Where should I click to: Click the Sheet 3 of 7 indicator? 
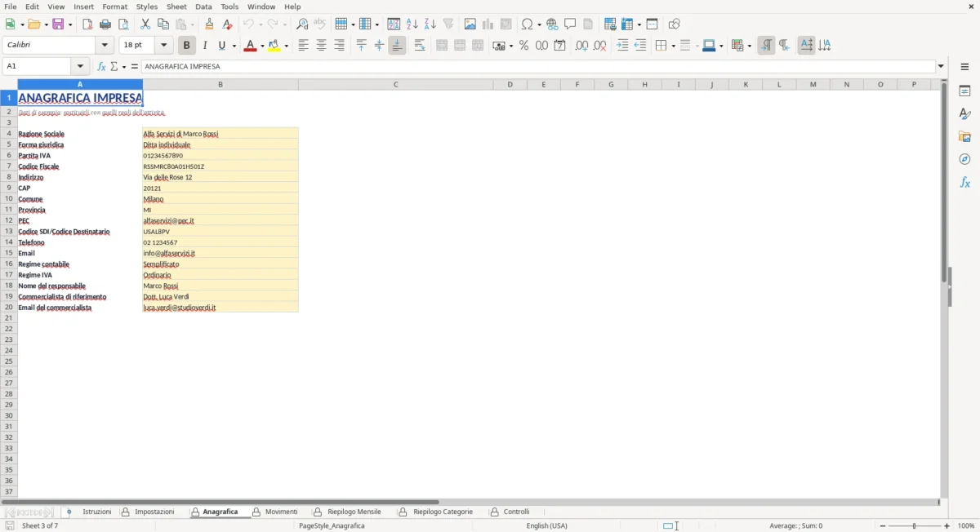coord(40,526)
